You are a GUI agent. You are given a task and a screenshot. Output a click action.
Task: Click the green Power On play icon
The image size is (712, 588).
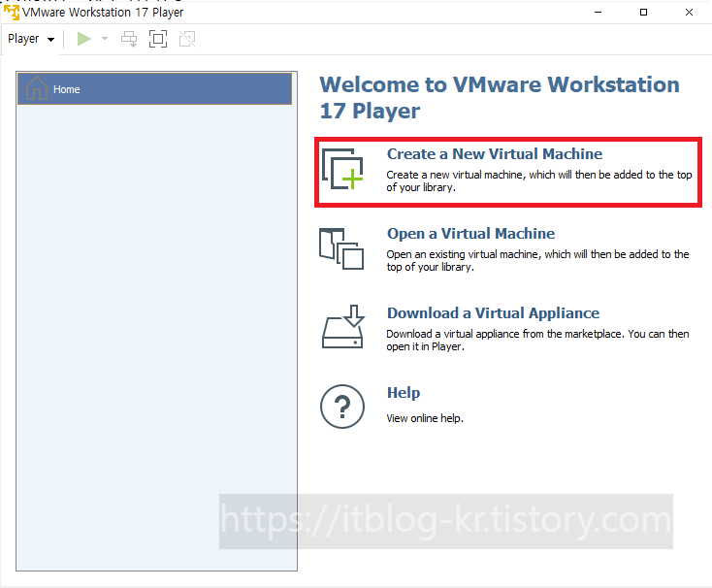click(x=84, y=39)
